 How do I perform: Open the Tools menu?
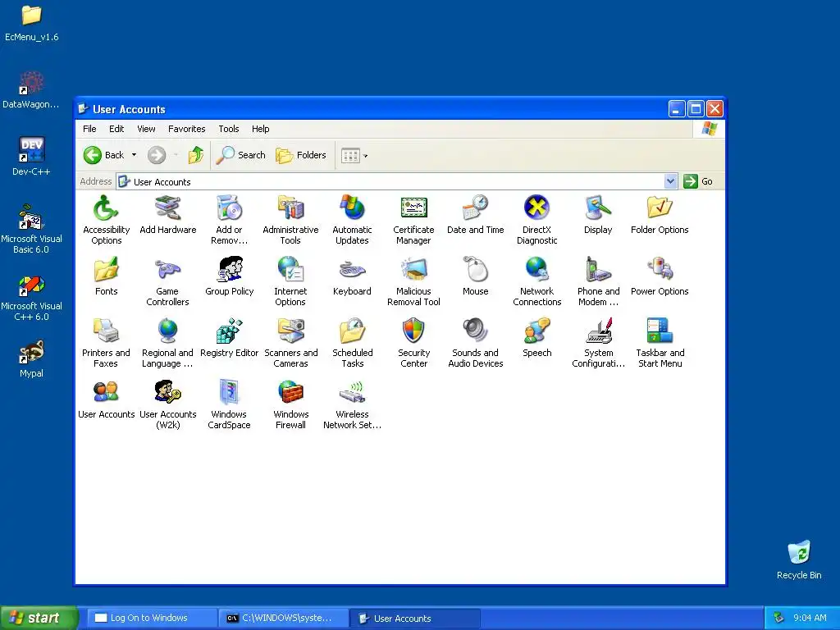point(229,129)
